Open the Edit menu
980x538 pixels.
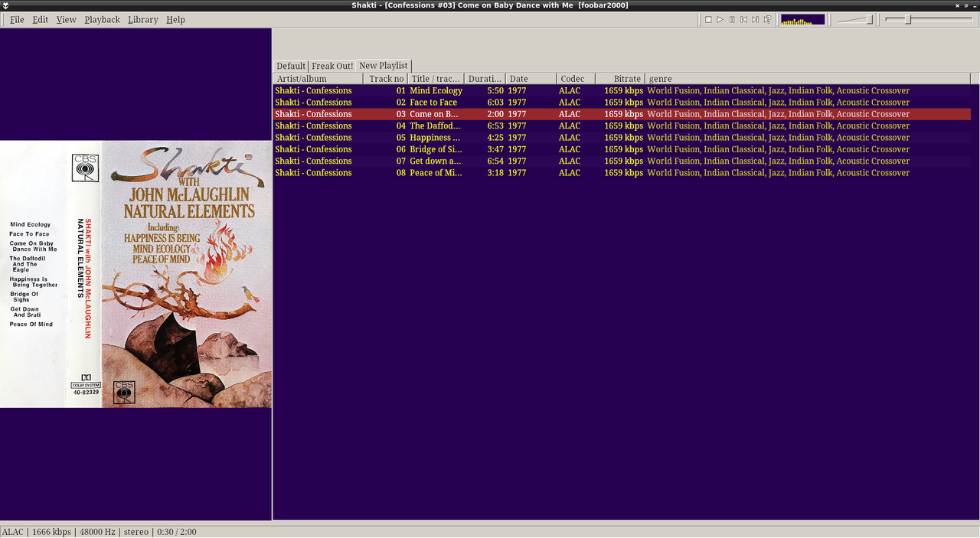(40, 20)
